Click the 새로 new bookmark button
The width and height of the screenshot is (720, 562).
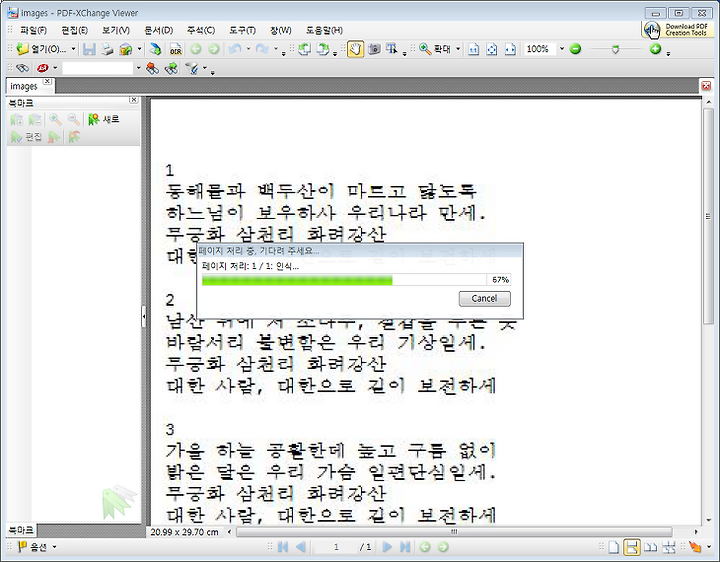coord(104,119)
